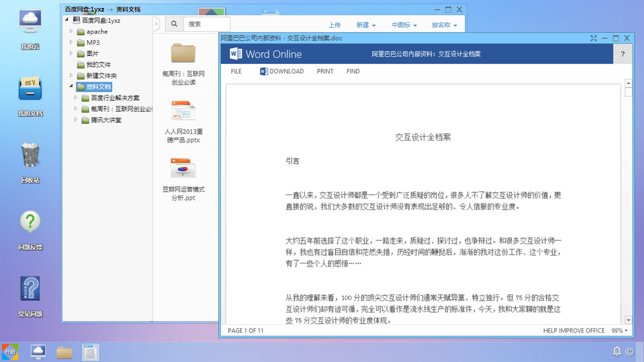This screenshot has width=644, height=362.
Task: Click PRINT in Word Online toolbar
Action: [325, 71]
